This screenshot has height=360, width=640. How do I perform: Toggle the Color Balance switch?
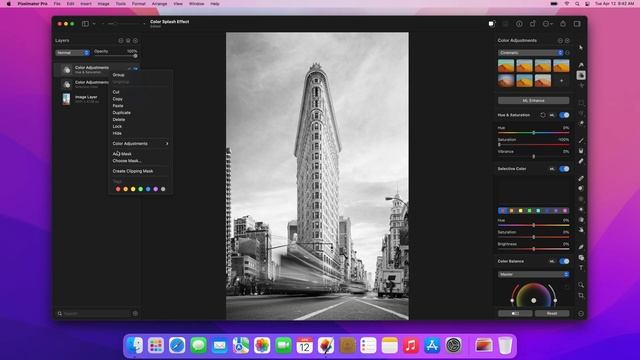coord(564,261)
